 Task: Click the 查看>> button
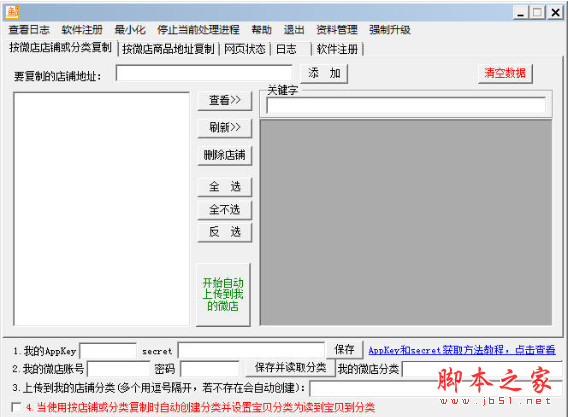[225, 101]
